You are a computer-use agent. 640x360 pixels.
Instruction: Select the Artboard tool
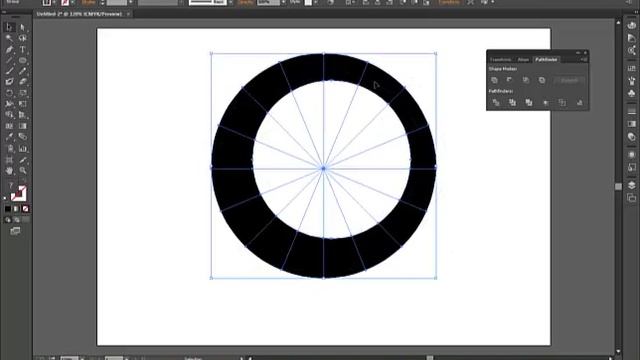pyautogui.click(x=9, y=160)
